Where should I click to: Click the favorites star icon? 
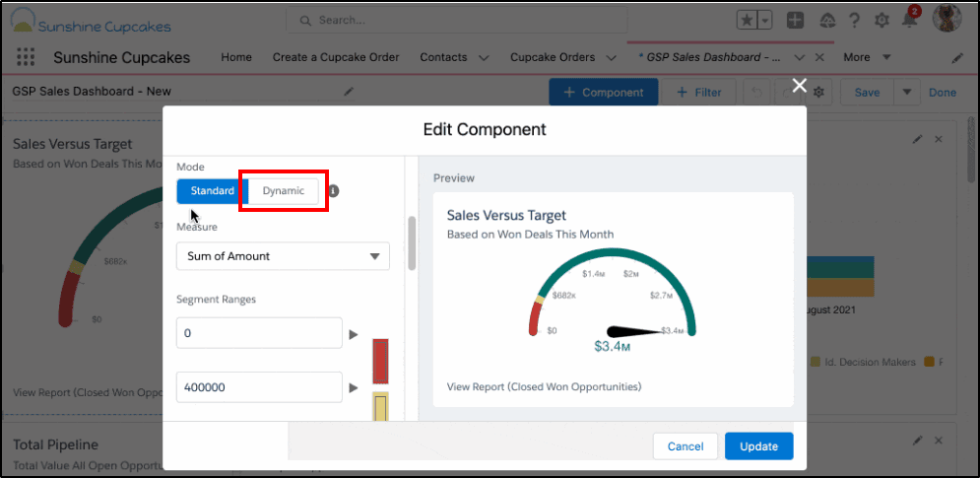(747, 21)
